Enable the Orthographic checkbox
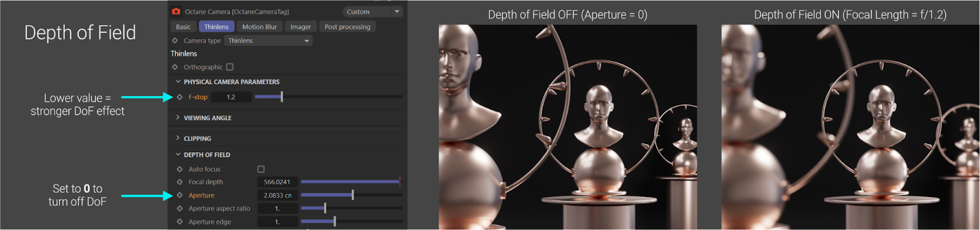980x230 pixels. coord(230,67)
